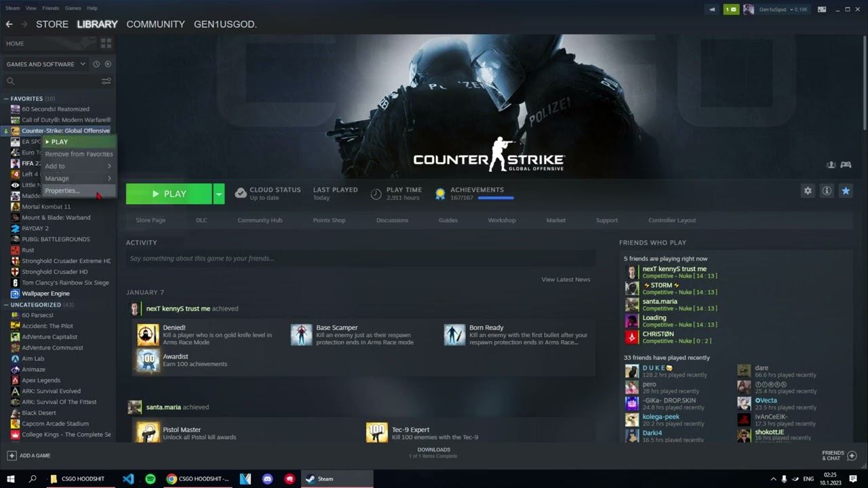868x488 pixels.
Task: Click the play time clock icon
Action: click(x=376, y=194)
